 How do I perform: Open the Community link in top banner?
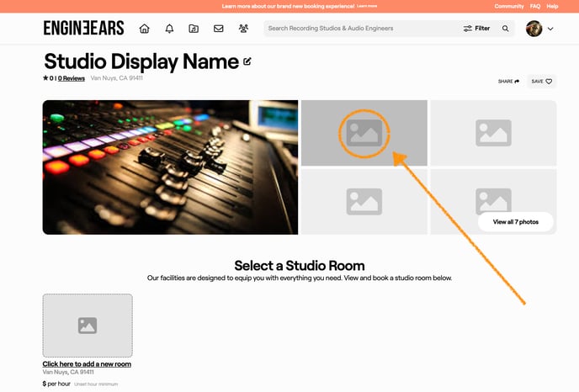click(508, 6)
